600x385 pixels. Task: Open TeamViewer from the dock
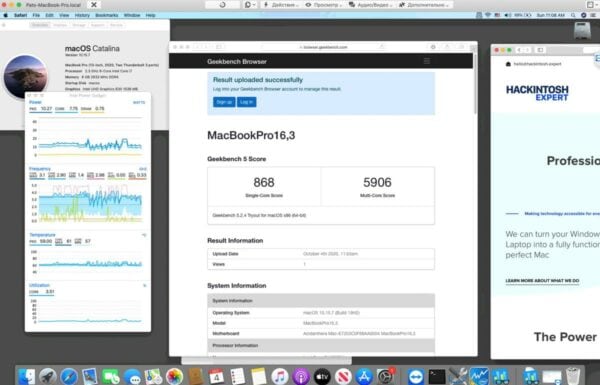tap(416, 377)
